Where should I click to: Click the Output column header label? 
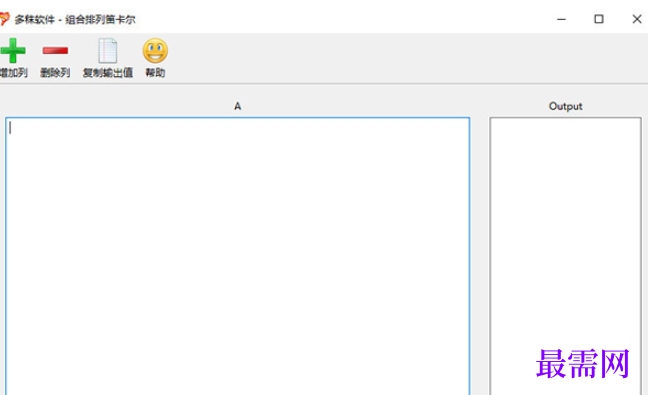565,106
